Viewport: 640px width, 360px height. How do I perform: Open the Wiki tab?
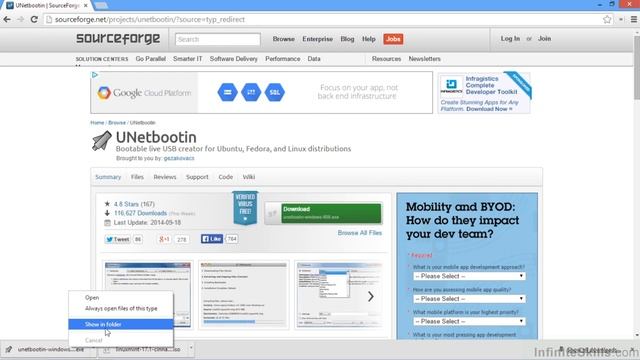click(249, 177)
